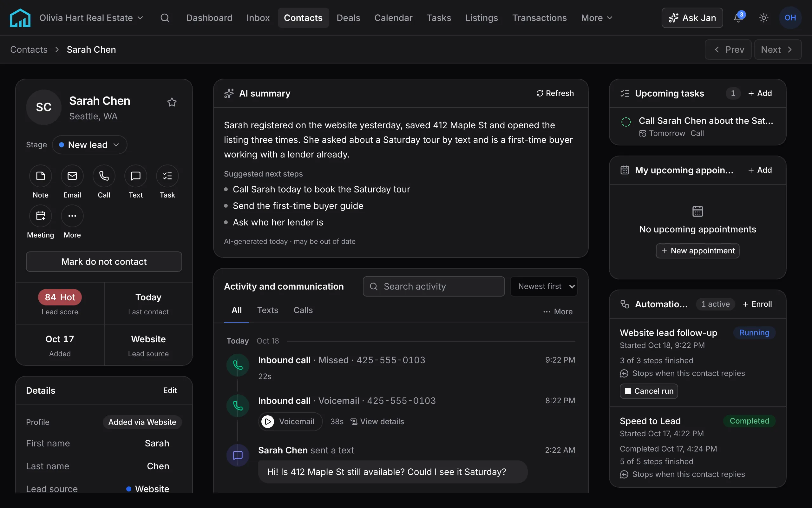This screenshot has height=508, width=812.
Task: Open View details for the voicemail
Action: point(377,422)
